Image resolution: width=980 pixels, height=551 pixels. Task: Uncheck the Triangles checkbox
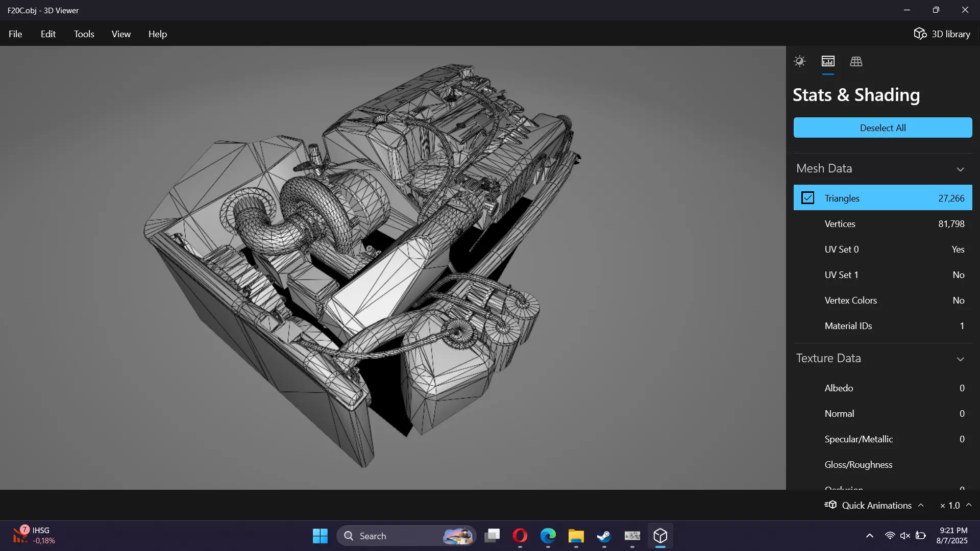coord(807,198)
